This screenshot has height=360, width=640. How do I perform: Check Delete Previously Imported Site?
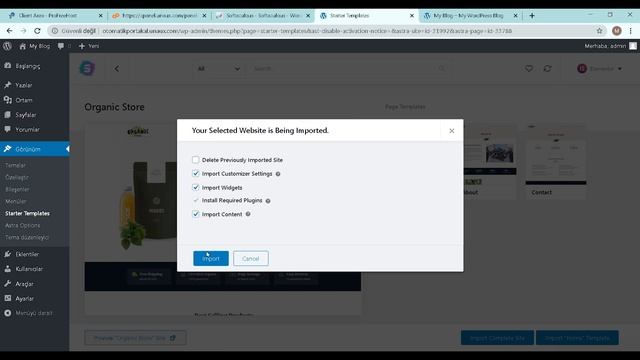196,160
